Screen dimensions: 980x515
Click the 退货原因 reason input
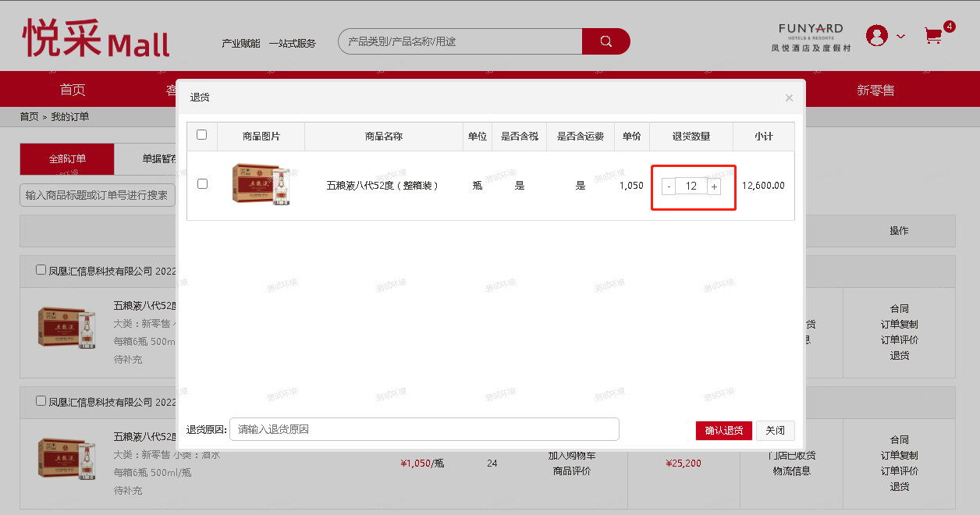click(424, 429)
